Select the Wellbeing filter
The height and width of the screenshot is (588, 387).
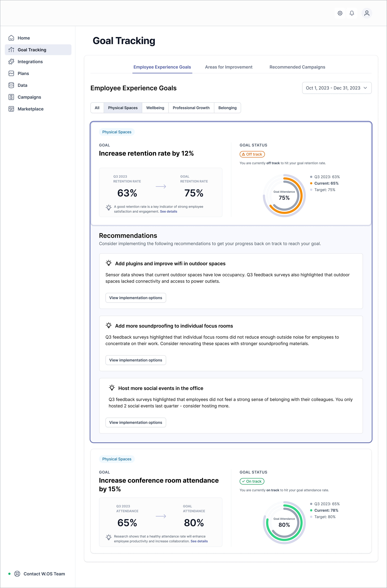tap(155, 108)
